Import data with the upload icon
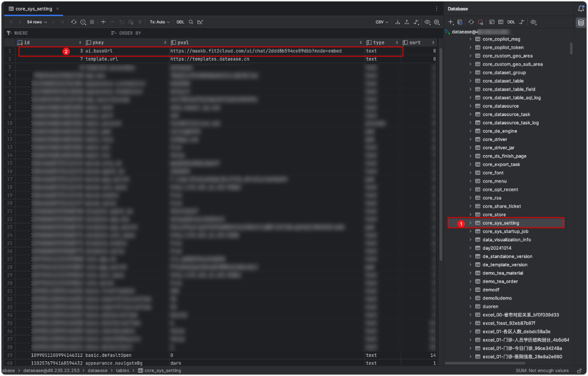Image resolution: width=588 pixels, height=376 pixels. [407, 22]
